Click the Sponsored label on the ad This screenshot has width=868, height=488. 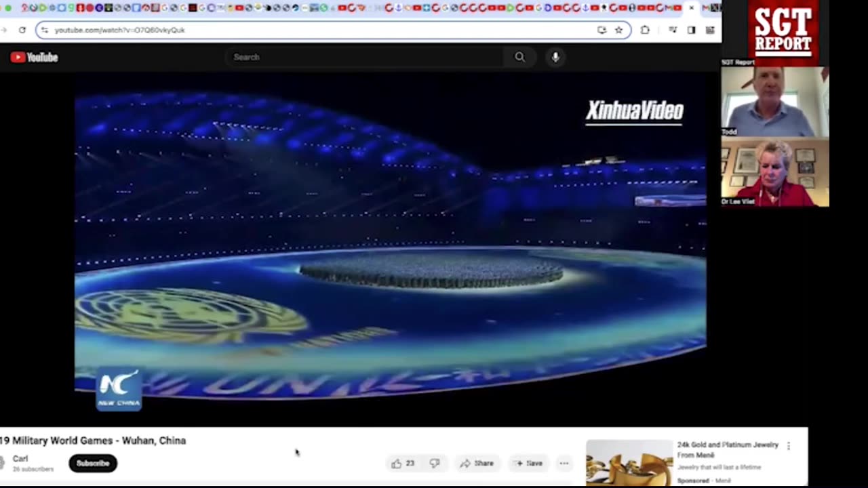pyautogui.click(x=692, y=481)
